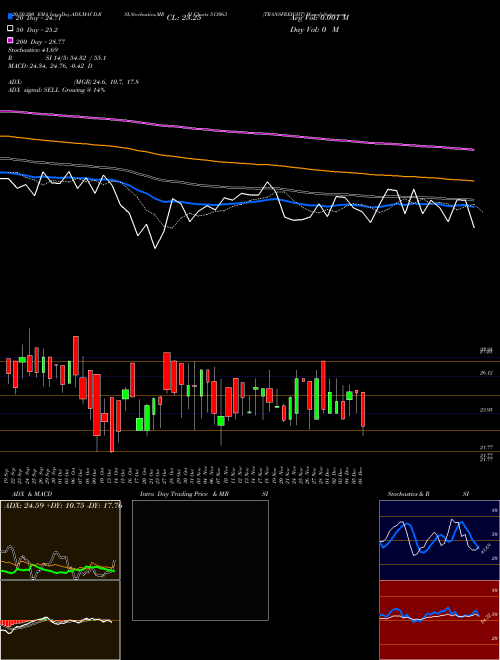Click the magenta 200-day moving average line
Image resolution: width=500 pixels, height=660 pixels.
(x=236, y=131)
